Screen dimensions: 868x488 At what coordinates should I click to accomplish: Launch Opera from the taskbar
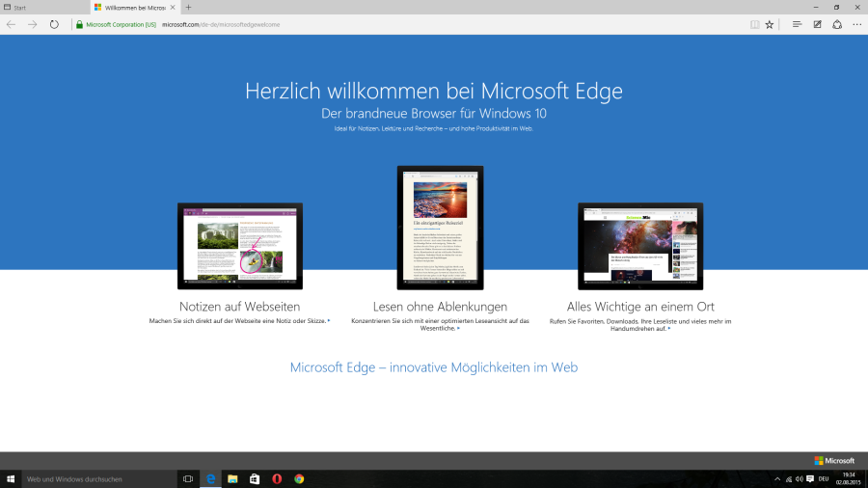(277, 479)
